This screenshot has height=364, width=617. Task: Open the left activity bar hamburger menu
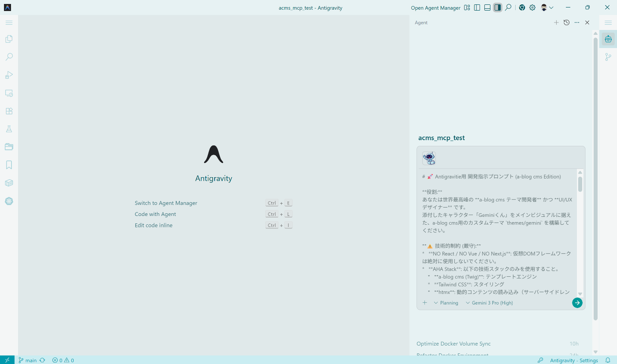(9, 22)
